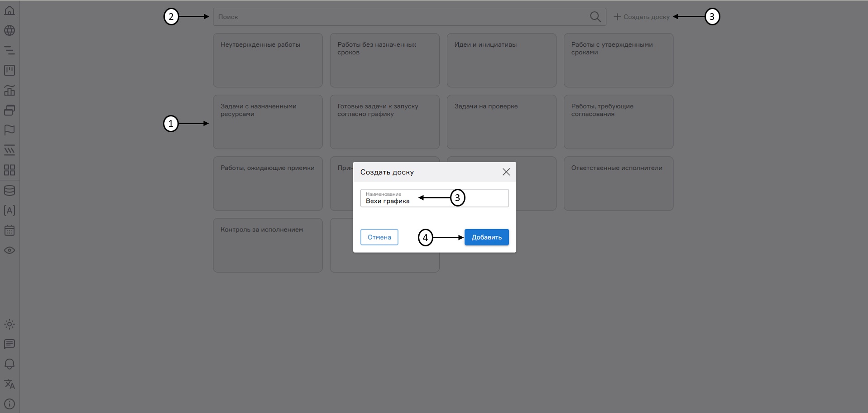The height and width of the screenshot is (413, 868).
Task: Open the home page icon in sidebar
Action: tap(10, 10)
